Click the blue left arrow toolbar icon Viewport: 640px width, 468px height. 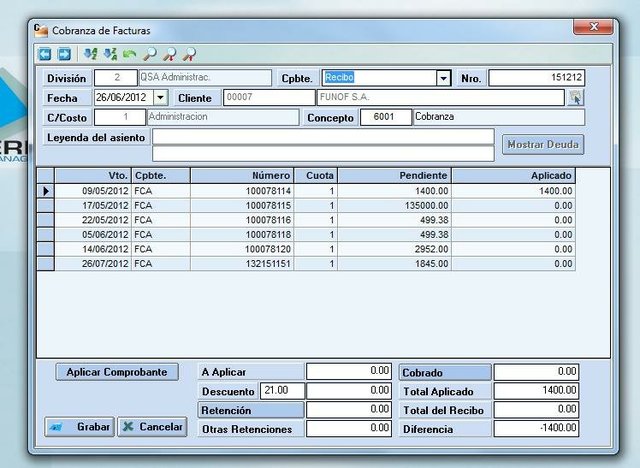tap(44, 54)
